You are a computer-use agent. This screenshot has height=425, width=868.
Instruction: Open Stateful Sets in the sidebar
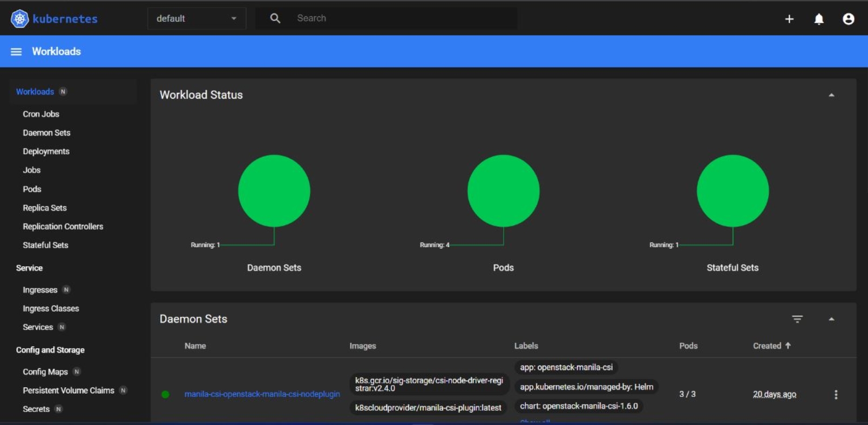[45, 245]
